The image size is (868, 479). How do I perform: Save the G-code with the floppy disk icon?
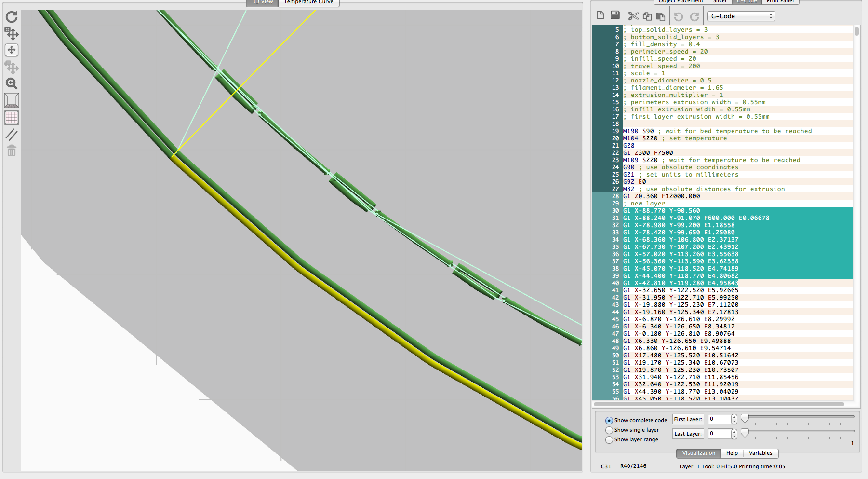coord(615,15)
